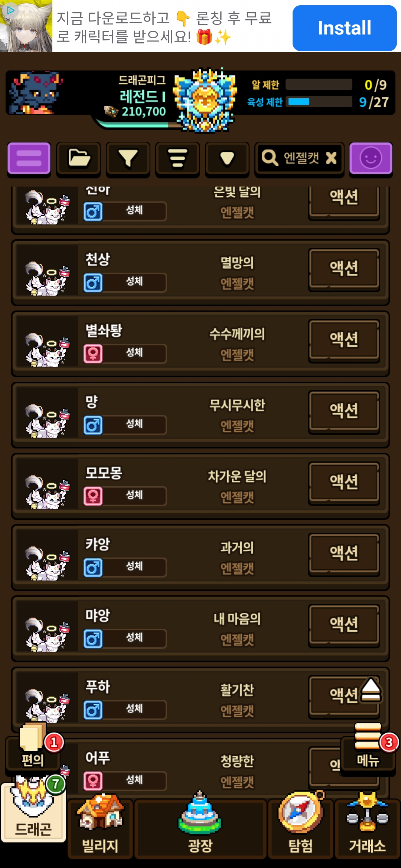Tap the 액션 button for 별솨탕
The height and width of the screenshot is (868, 401).
[x=344, y=340]
